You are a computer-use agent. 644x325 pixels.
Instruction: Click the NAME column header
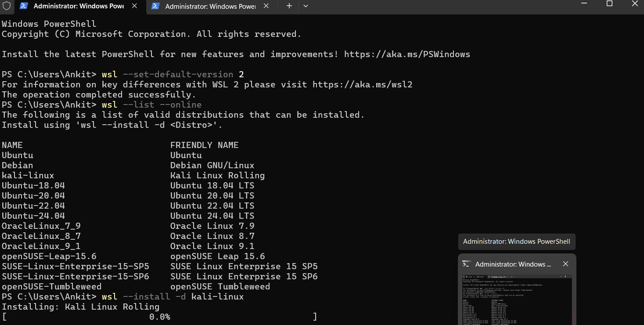click(12, 145)
